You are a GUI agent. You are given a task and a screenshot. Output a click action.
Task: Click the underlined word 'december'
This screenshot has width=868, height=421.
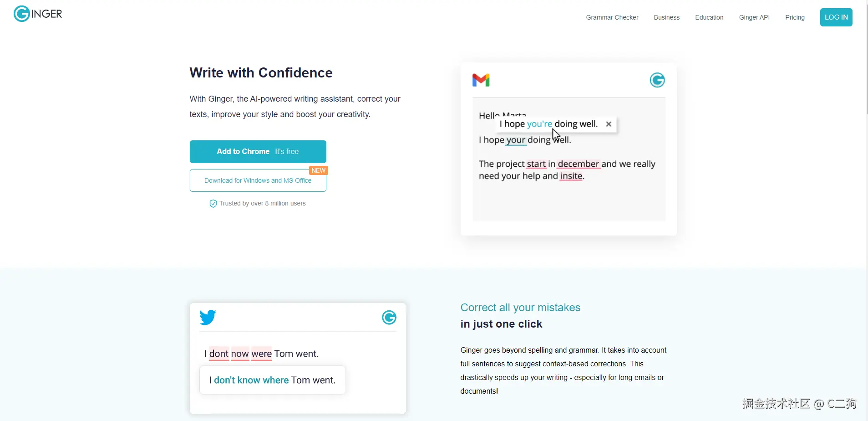pos(578,164)
